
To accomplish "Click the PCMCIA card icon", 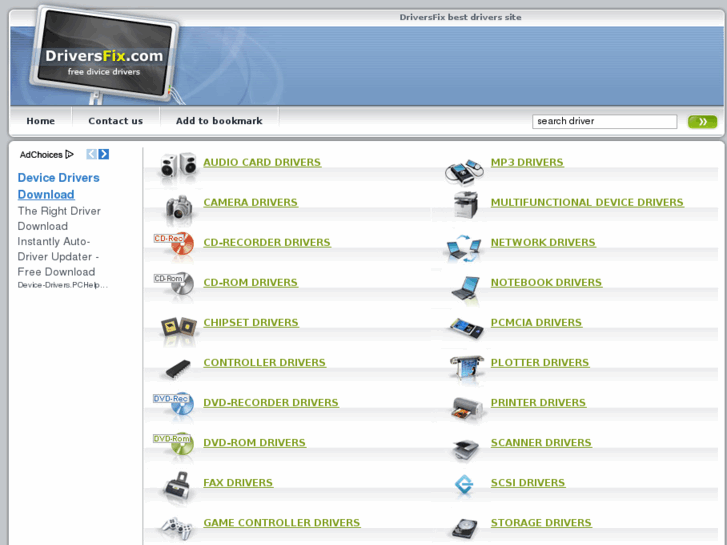I will click(x=467, y=327).
